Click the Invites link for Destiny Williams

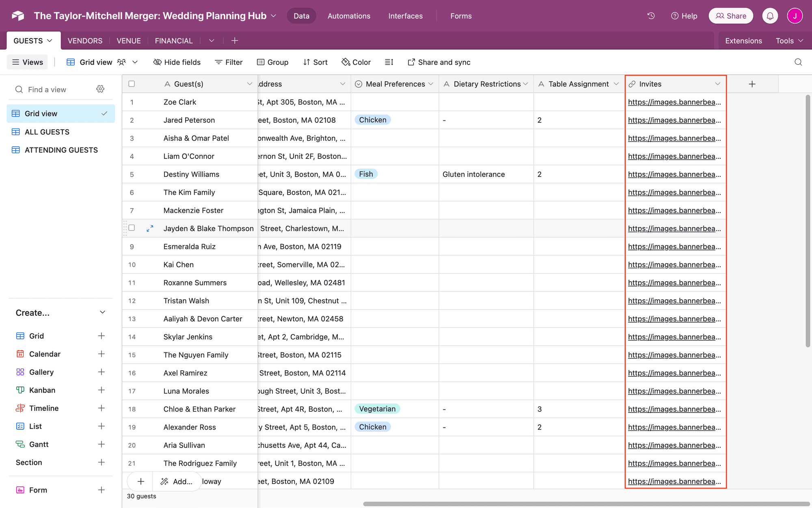pyautogui.click(x=675, y=174)
